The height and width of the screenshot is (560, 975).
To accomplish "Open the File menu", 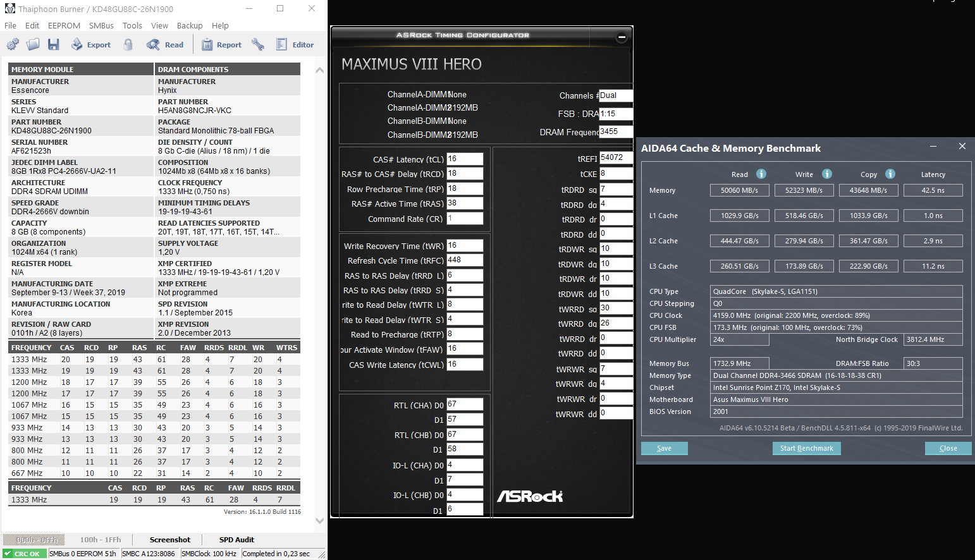I will (x=10, y=25).
